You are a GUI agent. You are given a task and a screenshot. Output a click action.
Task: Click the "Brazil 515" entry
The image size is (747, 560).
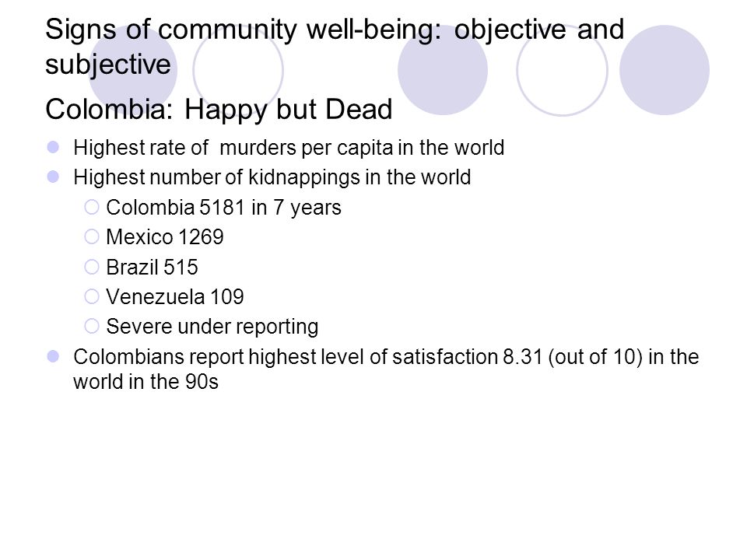(152, 267)
